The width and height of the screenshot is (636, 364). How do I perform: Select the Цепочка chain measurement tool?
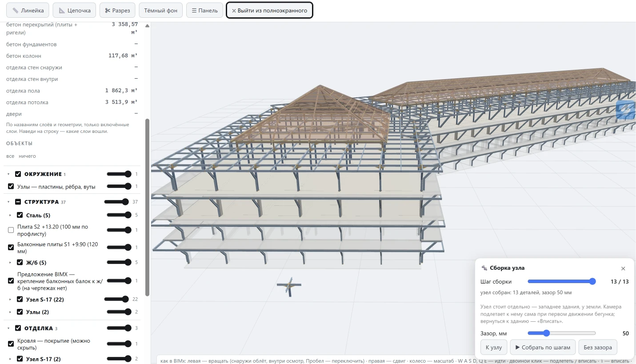75,10
